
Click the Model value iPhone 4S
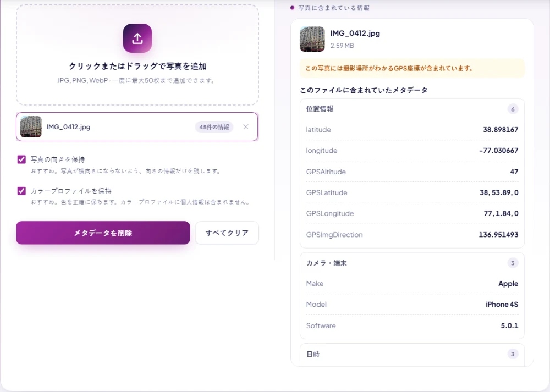tap(502, 305)
